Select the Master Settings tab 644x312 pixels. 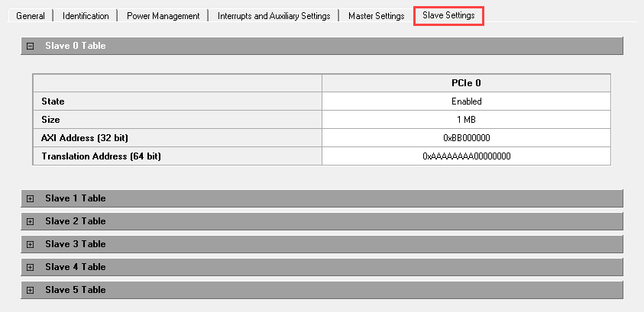click(376, 16)
